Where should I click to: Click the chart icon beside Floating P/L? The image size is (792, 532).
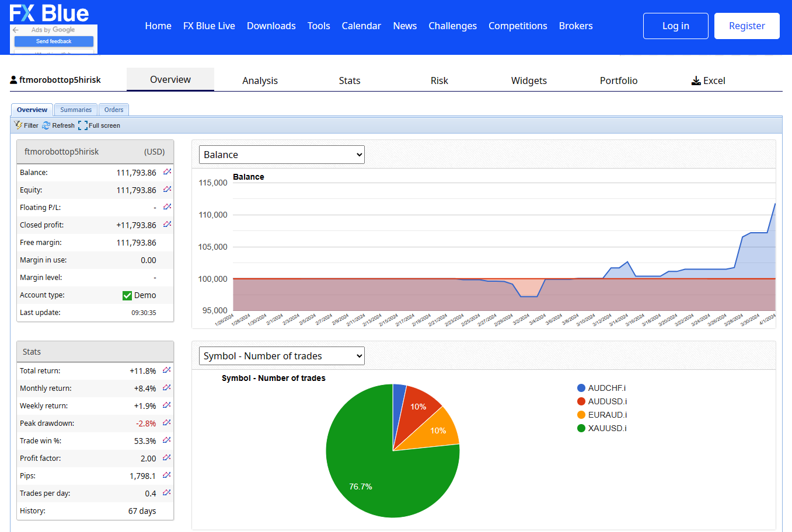point(168,207)
